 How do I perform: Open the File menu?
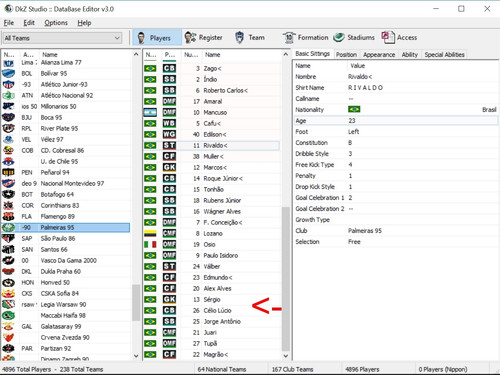coord(9,23)
